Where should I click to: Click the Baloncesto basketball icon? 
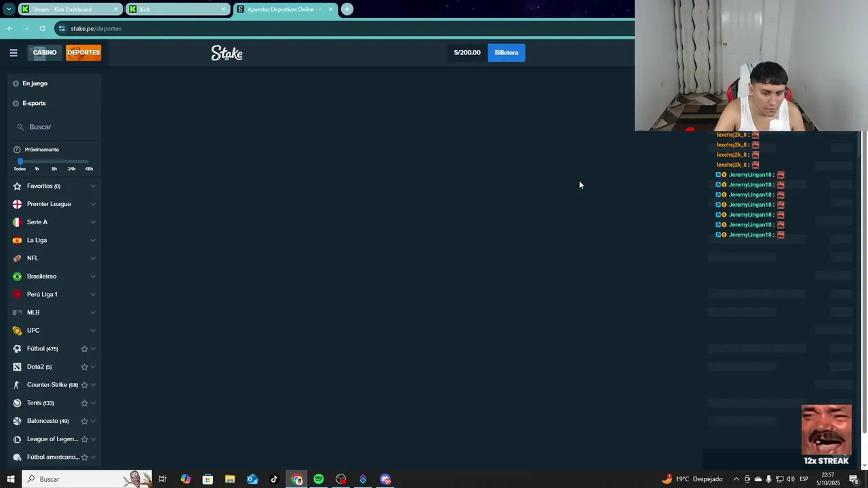pyautogui.click(x=17, y=421)
